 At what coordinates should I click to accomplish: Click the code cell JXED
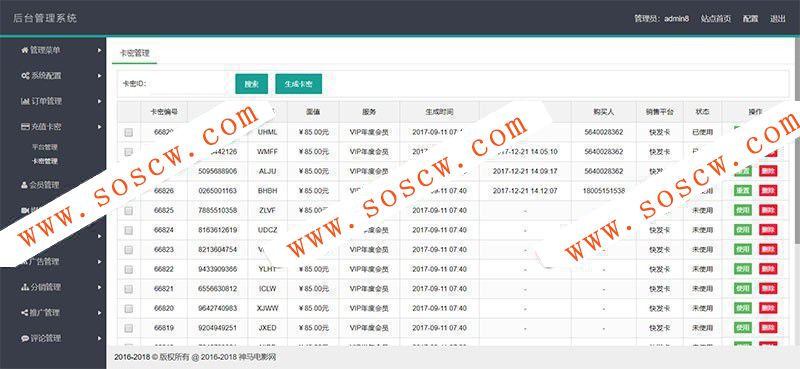267,328
